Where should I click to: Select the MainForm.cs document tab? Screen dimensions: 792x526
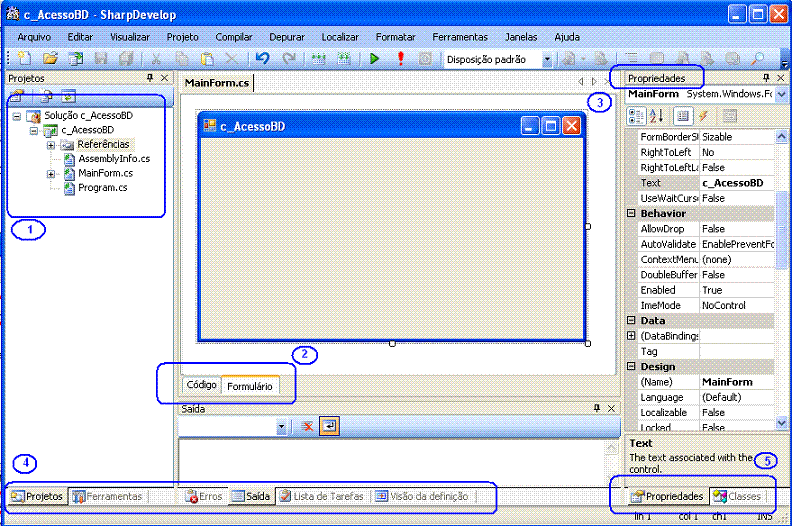coord(217,83)
